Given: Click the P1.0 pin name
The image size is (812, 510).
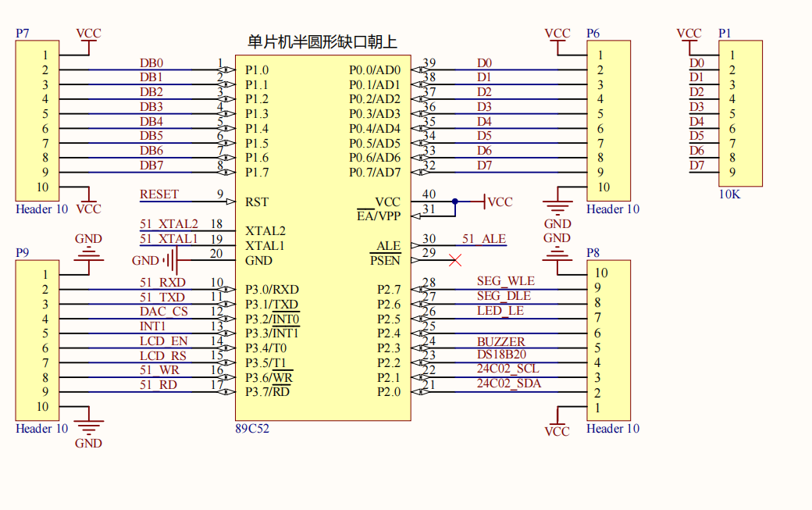Looking at the screenshot, I should click(x=257, y=70).
